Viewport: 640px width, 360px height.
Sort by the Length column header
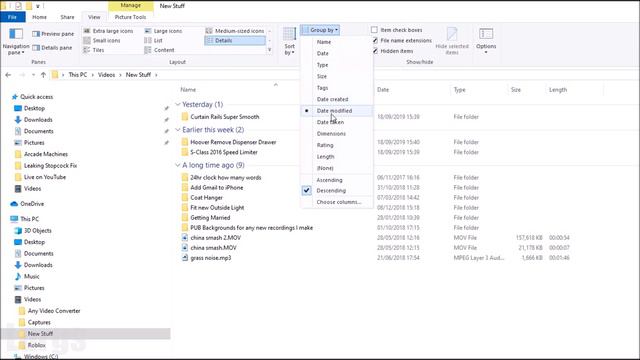[x=558, y=90]
